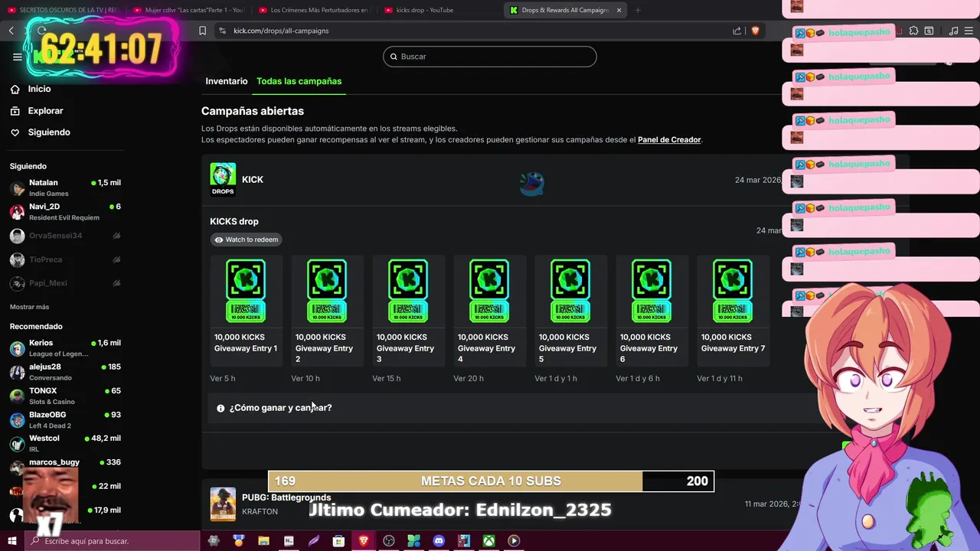This screenshot has width=980, height=551.
Task: Expand Mostrar más in following list
Action: (29, 307)
